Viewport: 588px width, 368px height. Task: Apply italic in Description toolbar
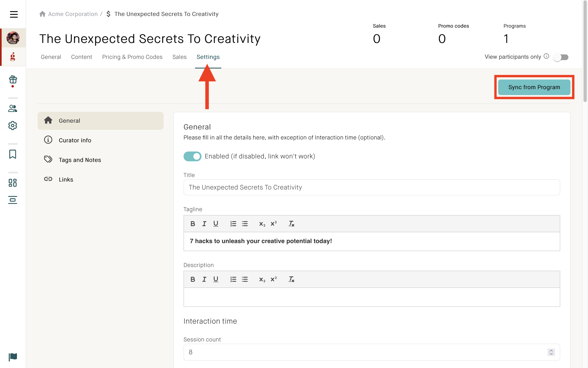204,279
